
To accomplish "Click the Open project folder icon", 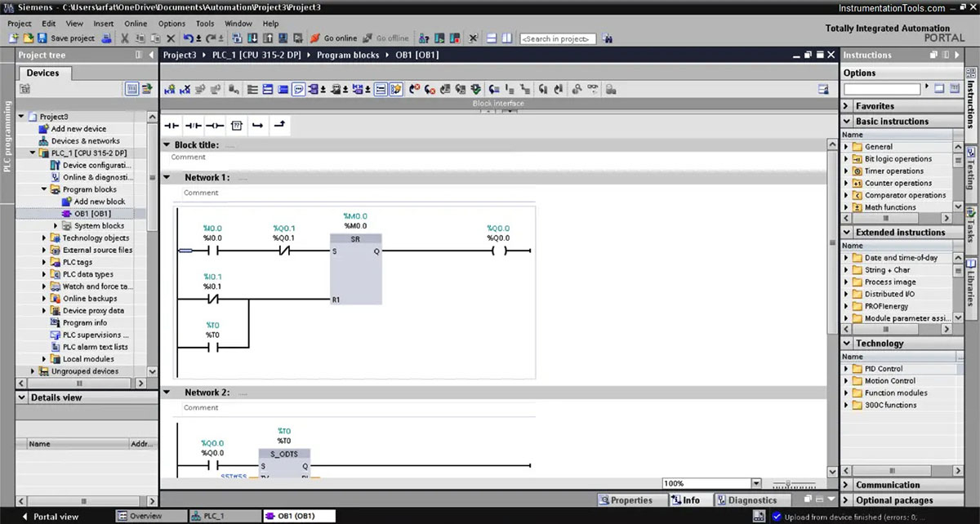I will 29,38.
